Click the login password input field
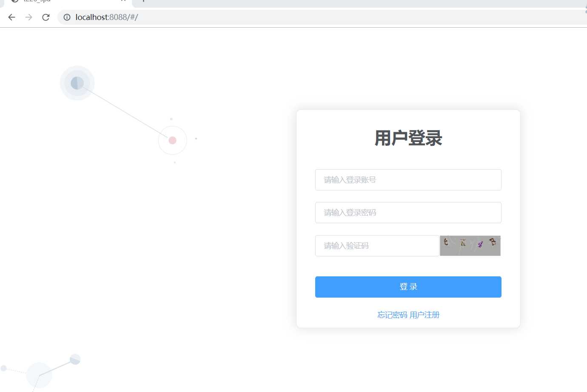Screen dimensions: 587x392 pos(408,213)
